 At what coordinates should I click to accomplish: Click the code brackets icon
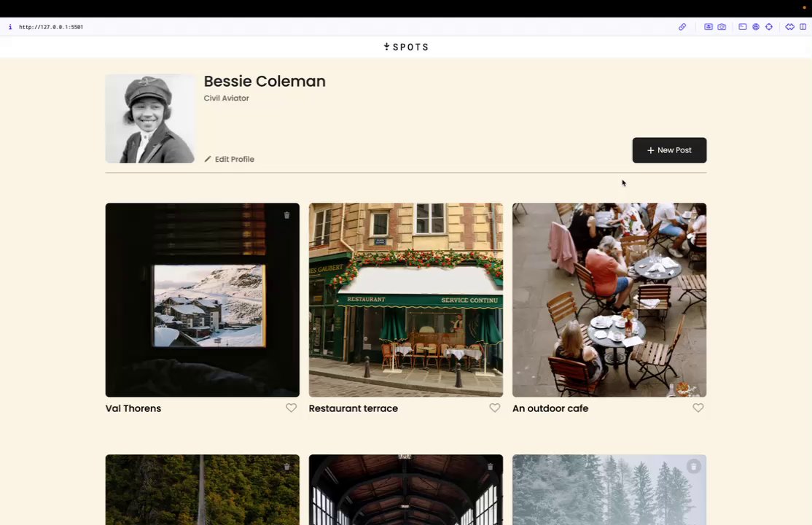tap(789, 27)
